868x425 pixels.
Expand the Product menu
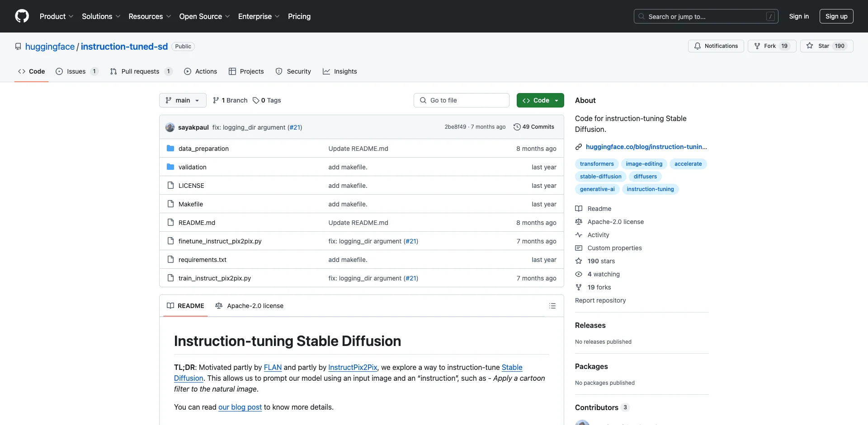pyautogui.click(x=57, y=16)
